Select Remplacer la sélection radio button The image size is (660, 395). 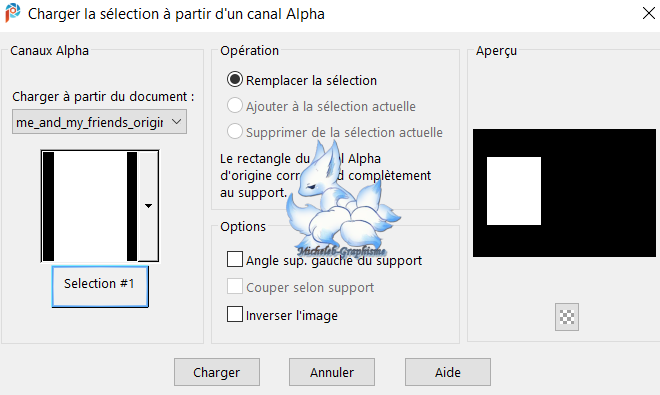click(x=234, y=80)
